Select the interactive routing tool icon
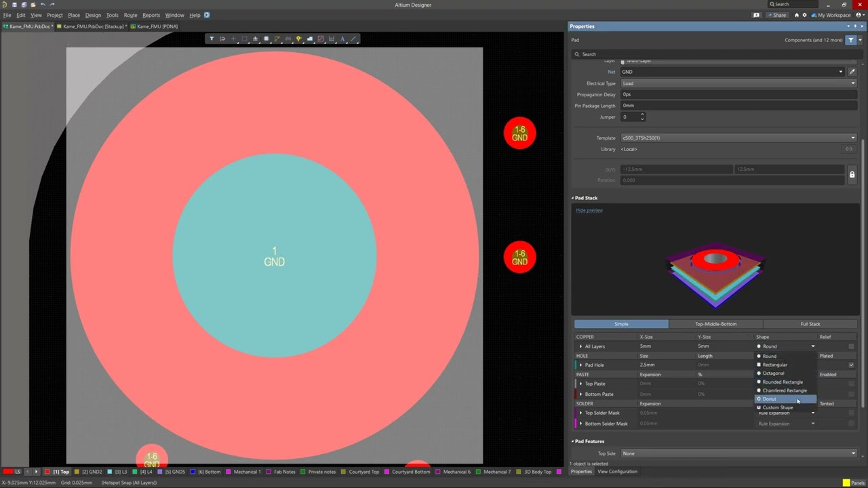This screenshot has height=488, width=868. [277, 39]
